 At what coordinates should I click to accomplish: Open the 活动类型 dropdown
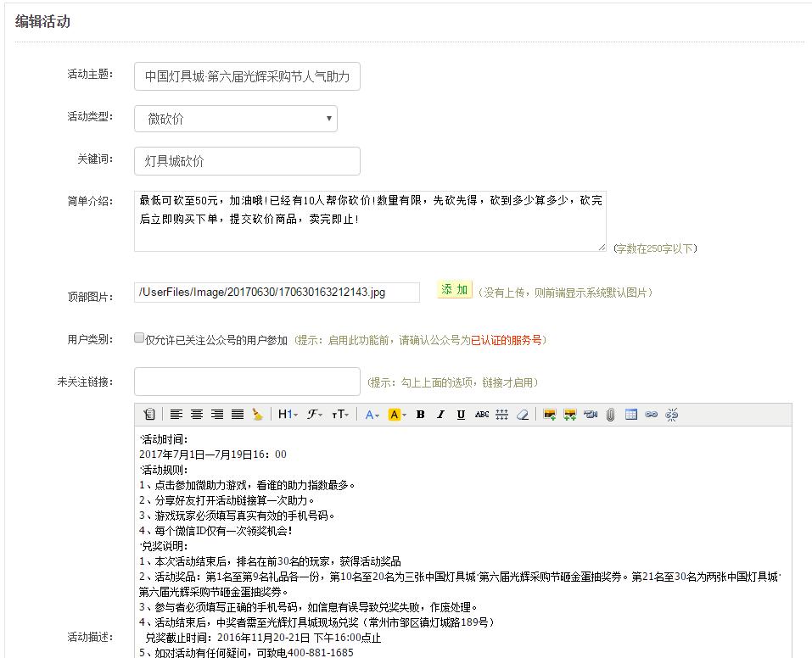click(x=235, y=119)
